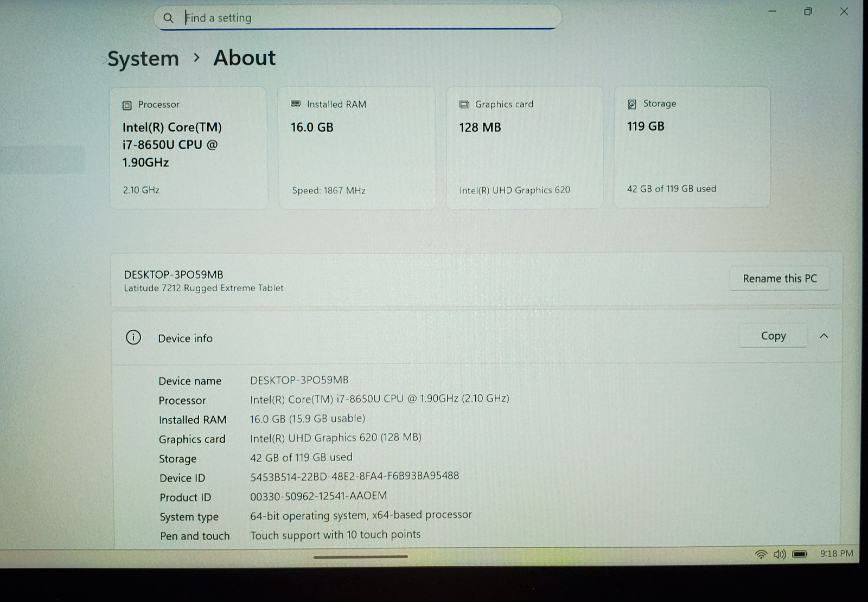The width and height of the screenshot is (868, 602).
Task: Click the taskbar gesture handle bar
Action: point(360,556)
